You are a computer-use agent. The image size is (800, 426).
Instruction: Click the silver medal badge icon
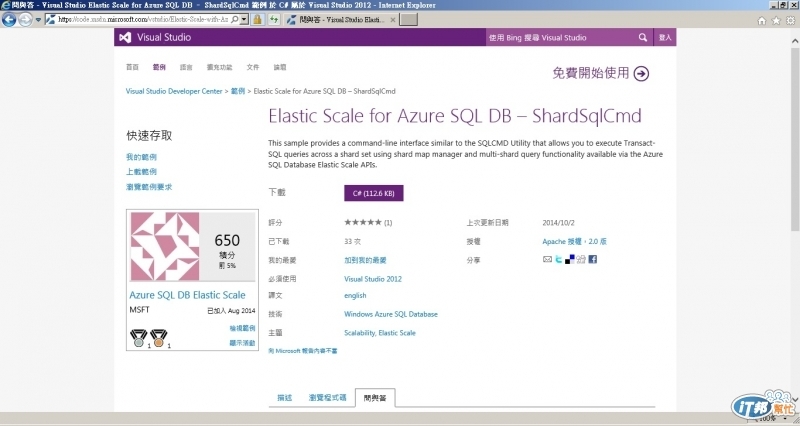[x=138, y=338]
